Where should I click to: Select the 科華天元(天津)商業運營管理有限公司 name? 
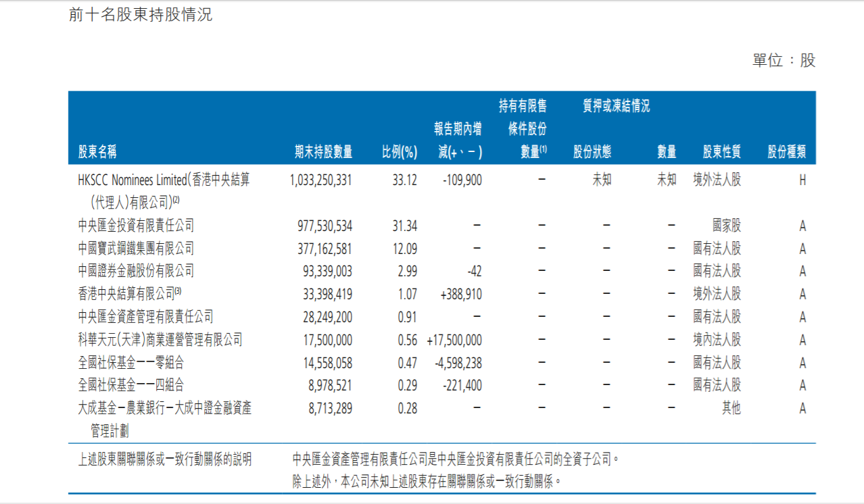(160, 340)
